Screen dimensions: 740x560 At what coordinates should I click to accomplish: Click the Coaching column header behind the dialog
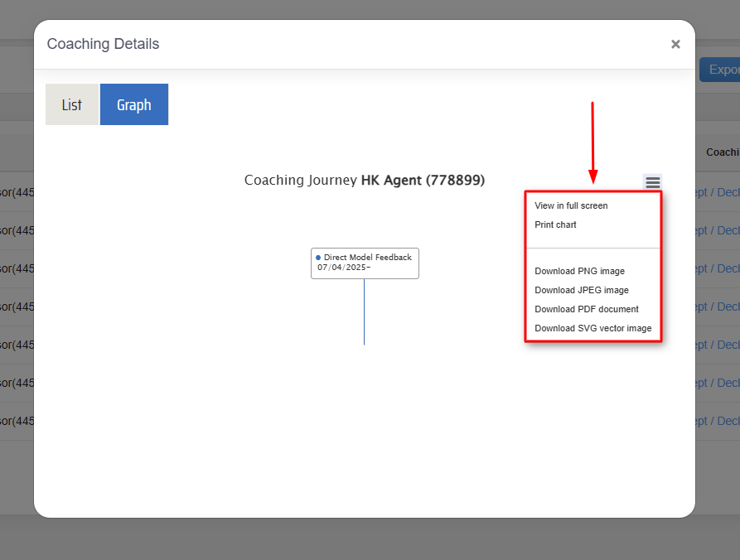(722, 152)
